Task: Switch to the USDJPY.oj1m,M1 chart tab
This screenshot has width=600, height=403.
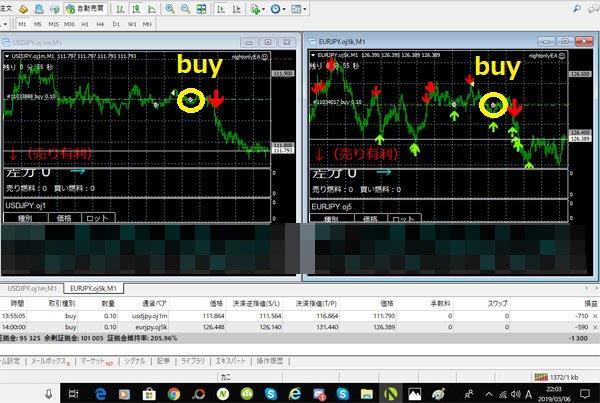Action: (x=32, y=288)
